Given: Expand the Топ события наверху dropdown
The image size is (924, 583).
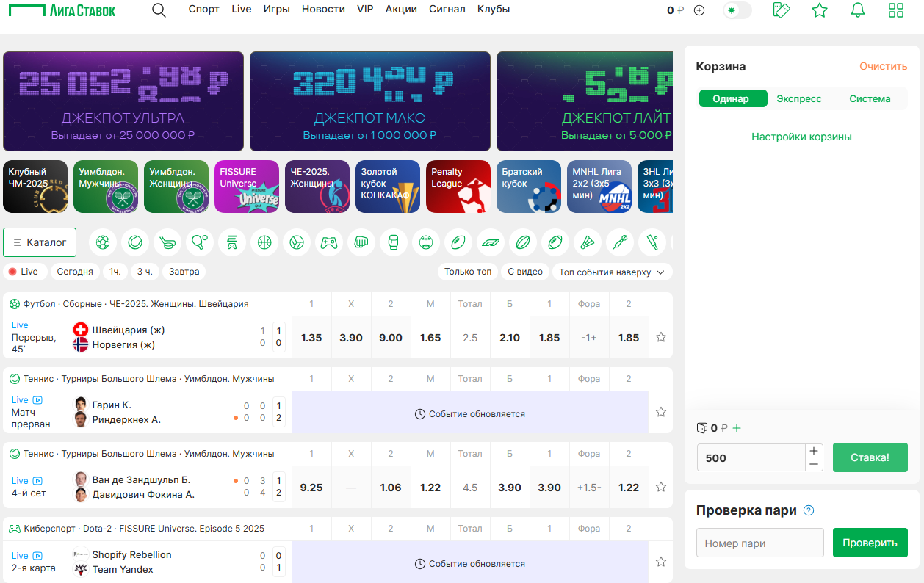Looking at the screenshot, I should point(612,272).
